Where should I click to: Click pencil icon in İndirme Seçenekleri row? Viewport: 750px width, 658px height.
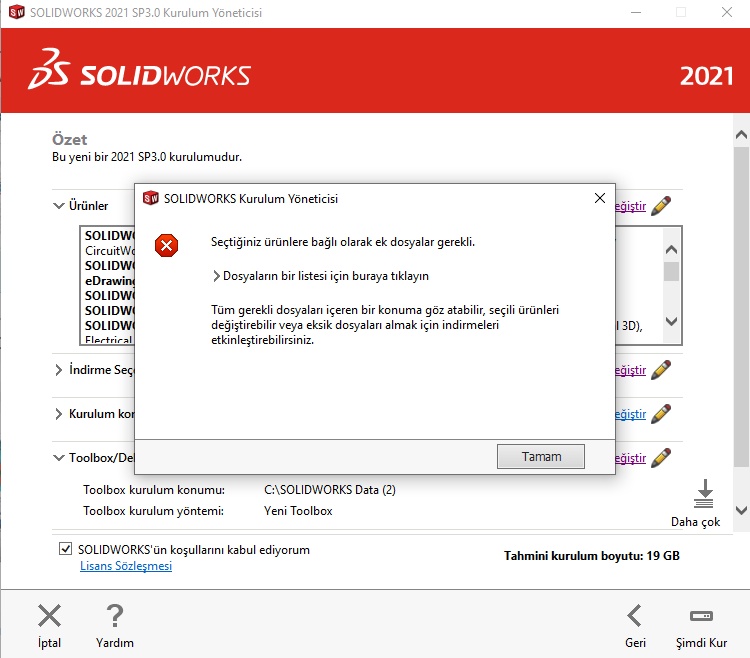661,370
